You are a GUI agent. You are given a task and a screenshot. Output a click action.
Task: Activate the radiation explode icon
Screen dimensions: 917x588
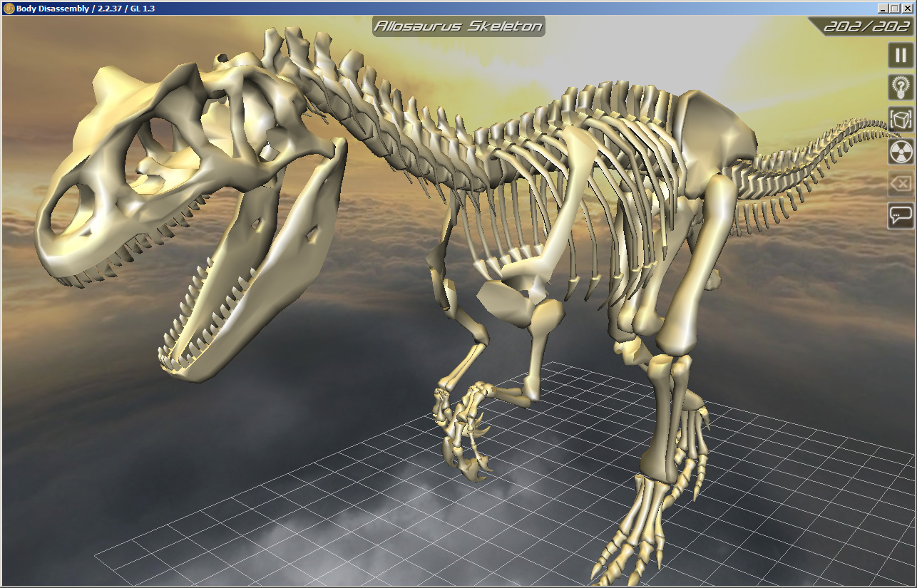pos(901,151)
